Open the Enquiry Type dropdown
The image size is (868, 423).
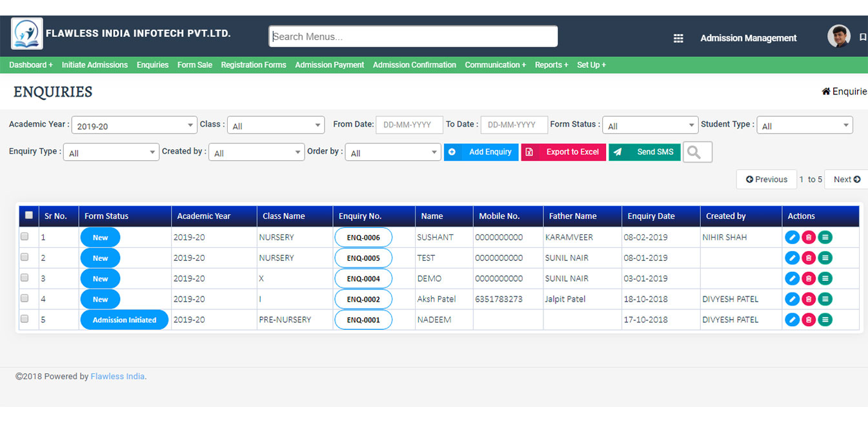pyautogui.click(x=111, y=153)
